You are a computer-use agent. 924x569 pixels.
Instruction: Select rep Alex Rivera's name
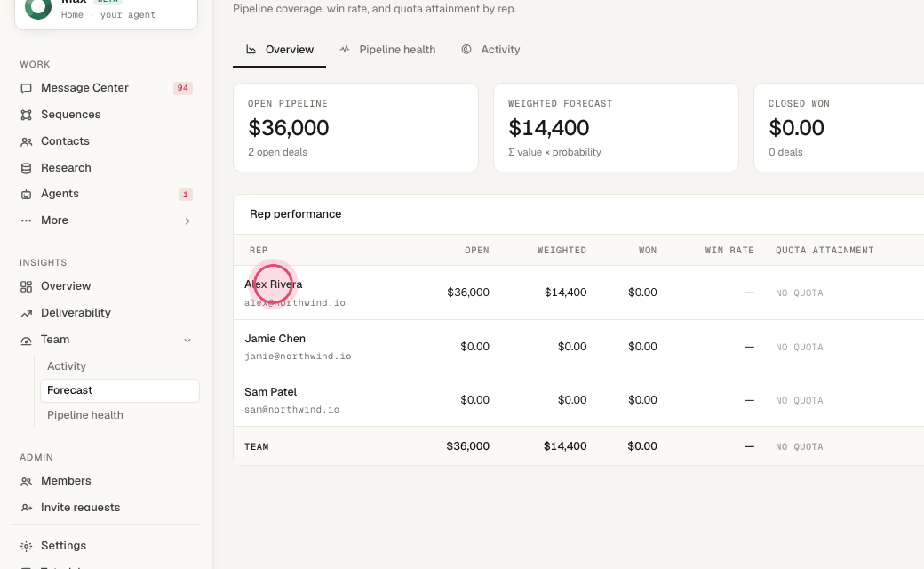coord(274,284)
